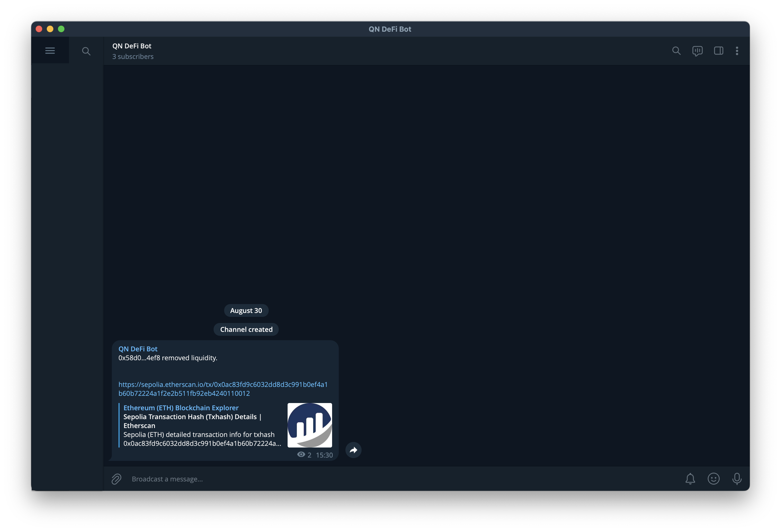Screen dimensions: 781x532
Task: Open the channel discussion comments icon
Action: [x=697, y=51]
